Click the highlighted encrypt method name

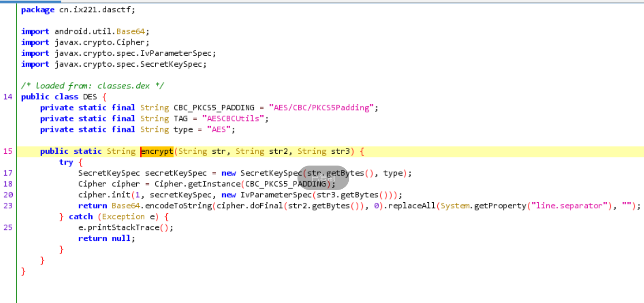pos(157,151)
